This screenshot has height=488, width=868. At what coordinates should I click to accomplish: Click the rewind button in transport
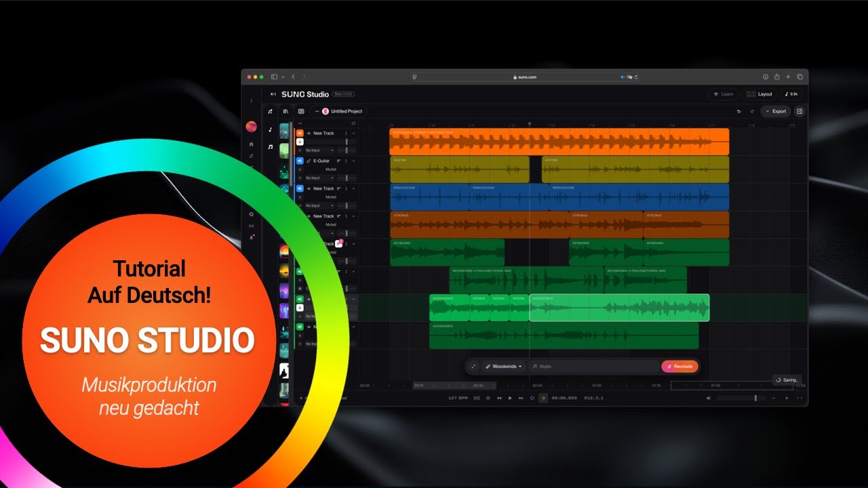pyautogui.click(x=499, y=398)
